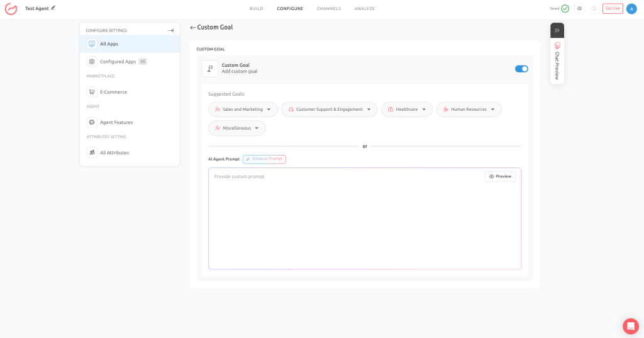The height and width of the screenshot is (338, 644).
Task: Click the app logo in top-left corner
Action: (11, 9)
